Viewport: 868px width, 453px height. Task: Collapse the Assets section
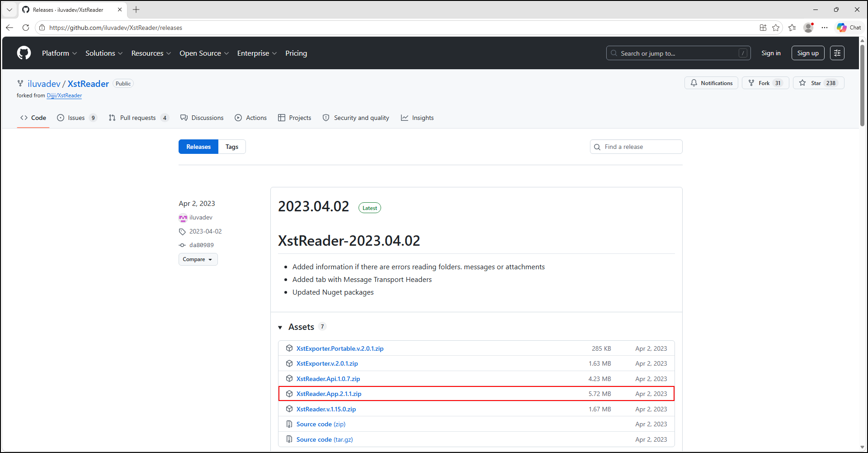coord(280,327)
